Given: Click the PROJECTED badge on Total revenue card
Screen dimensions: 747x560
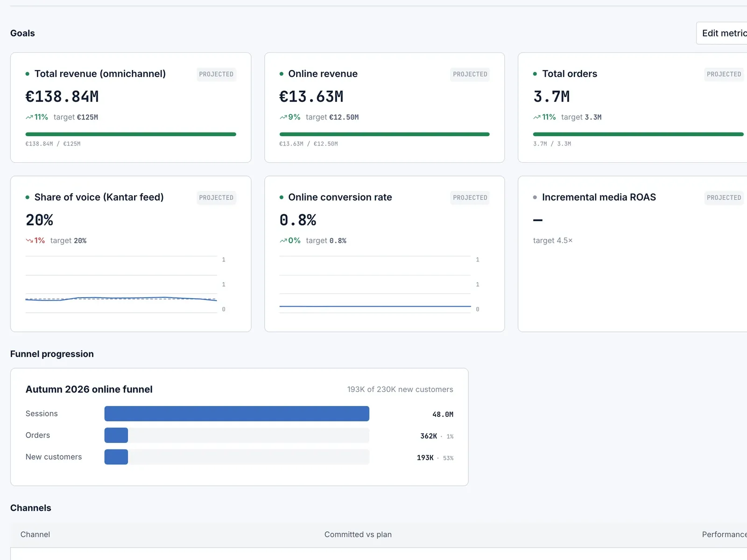Looking at the screenshot, I should click(x=216, y=74).
